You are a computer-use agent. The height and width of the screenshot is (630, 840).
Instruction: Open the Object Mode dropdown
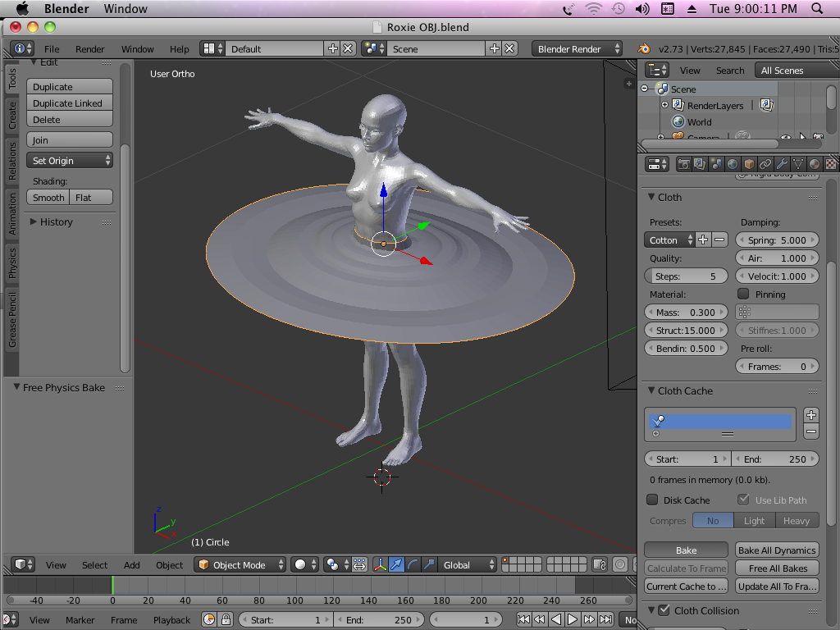coord(241,564)
